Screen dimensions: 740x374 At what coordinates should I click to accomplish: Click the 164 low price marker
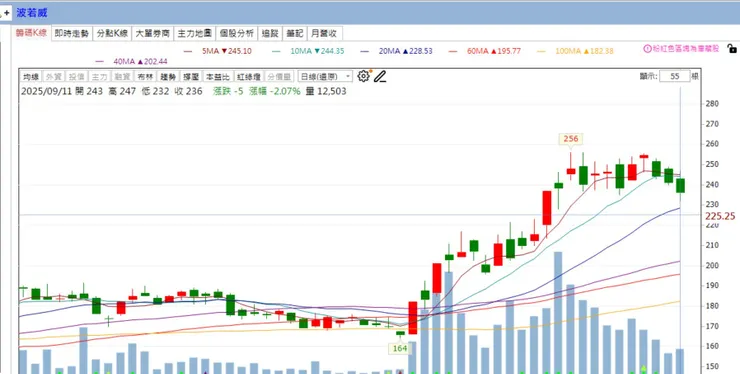coord(400,348)
